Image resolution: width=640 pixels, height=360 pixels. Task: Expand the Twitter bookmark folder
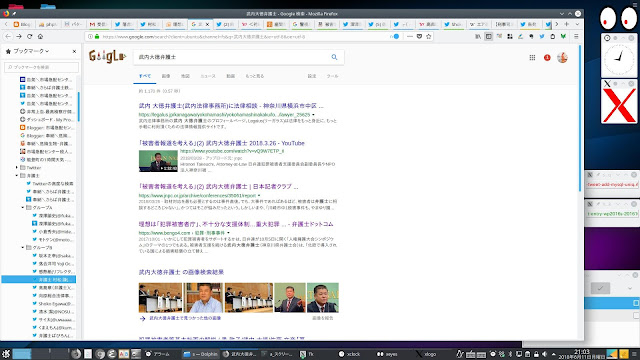(x=17, y=167)
